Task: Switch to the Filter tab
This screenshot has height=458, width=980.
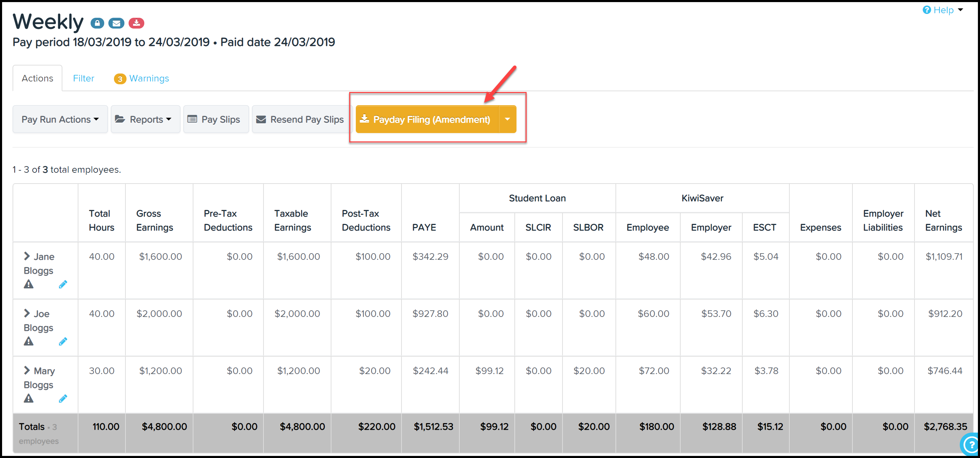Action: 83,78
